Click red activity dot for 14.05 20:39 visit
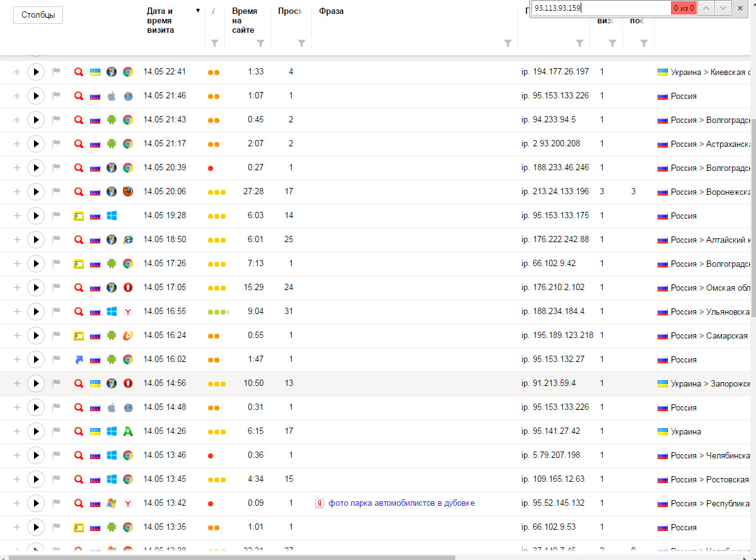The height and width of the screenshot is (560, 756). [210, 168]
